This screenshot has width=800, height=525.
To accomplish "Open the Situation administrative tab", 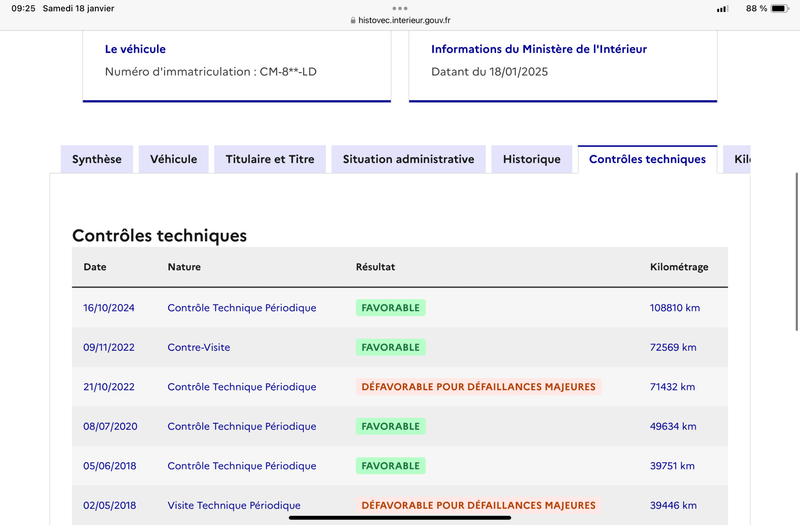I will tap(408, 159).
